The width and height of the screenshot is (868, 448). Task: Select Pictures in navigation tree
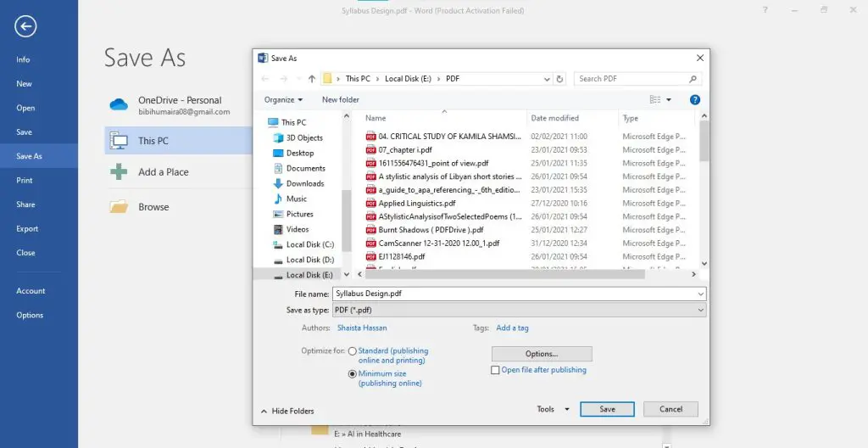[299, 214]
